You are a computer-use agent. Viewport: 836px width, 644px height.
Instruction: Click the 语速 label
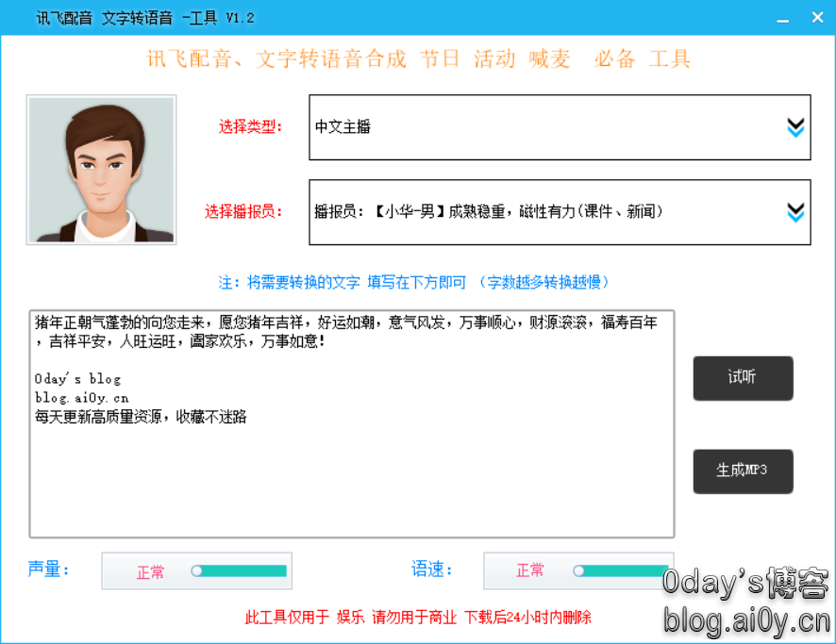pos(432,569)
